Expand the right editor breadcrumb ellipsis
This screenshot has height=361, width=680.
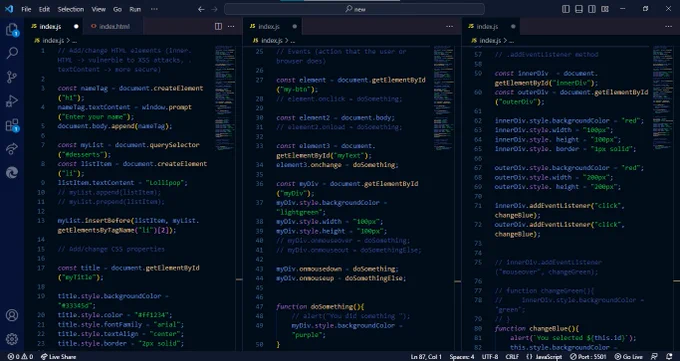pyautogui.click(x=511, y=41)
